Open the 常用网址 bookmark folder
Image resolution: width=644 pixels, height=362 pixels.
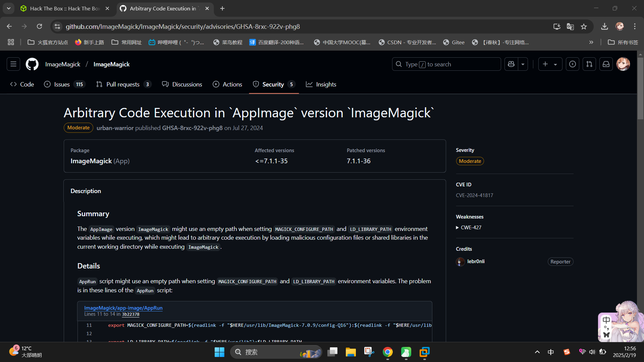127,42
